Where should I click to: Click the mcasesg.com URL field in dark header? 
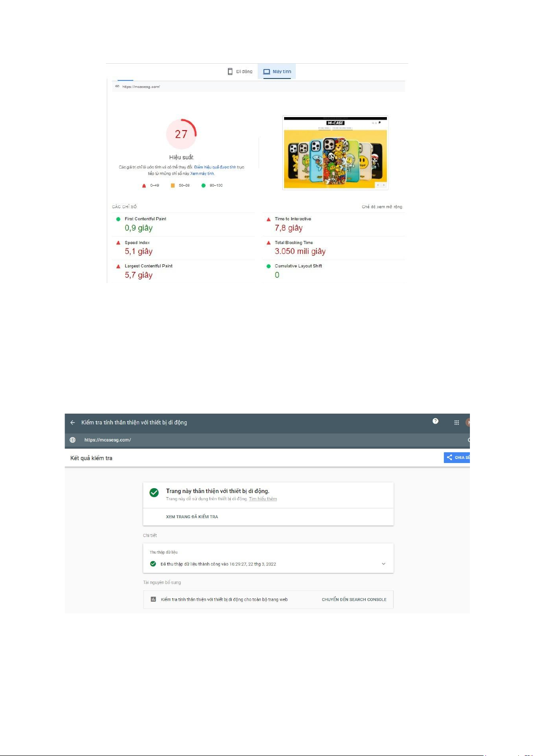point(268,440)
